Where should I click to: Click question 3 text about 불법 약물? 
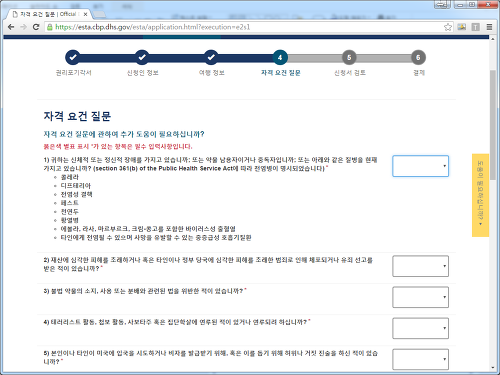[145, 291]
